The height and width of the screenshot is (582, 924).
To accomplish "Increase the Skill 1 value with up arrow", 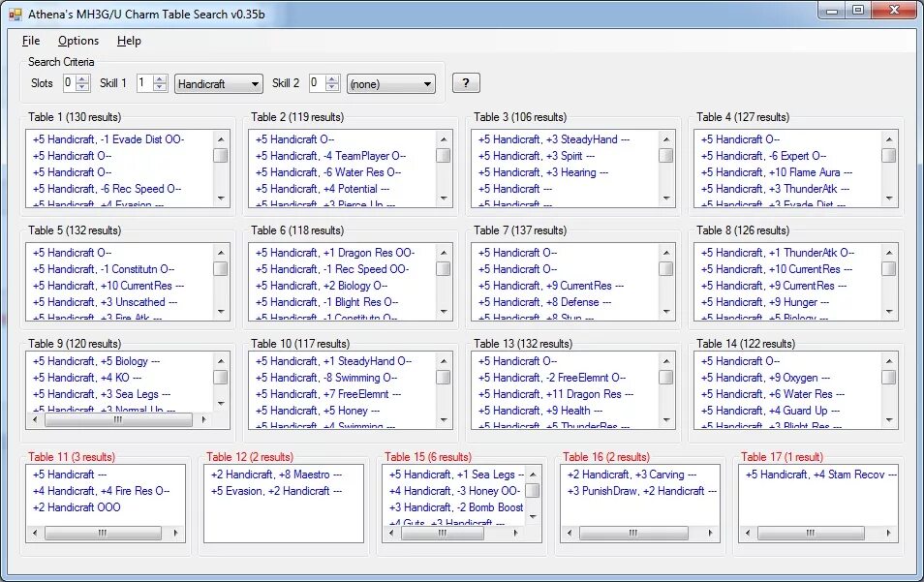I will click(160, 79).
